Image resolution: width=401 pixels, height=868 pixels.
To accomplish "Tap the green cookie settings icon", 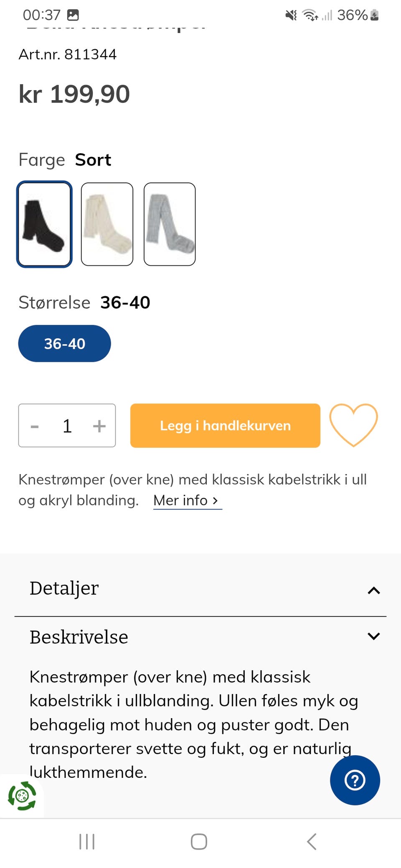I will click(x=22, y=796).
